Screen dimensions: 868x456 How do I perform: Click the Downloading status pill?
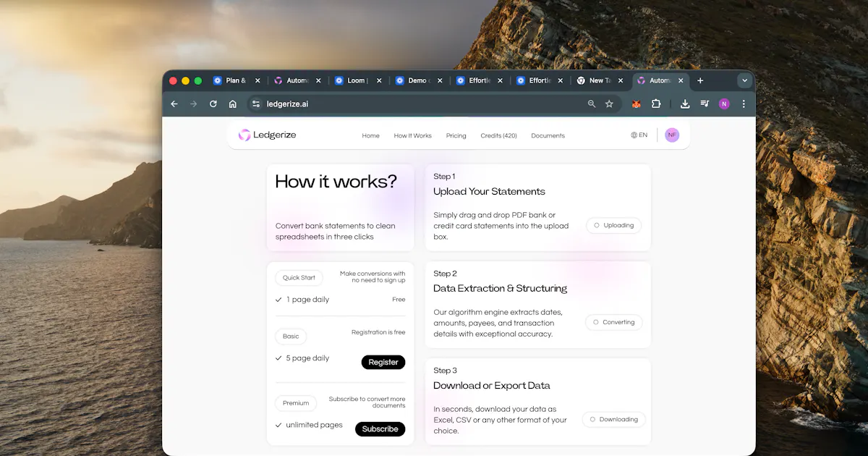pos(613,419)
